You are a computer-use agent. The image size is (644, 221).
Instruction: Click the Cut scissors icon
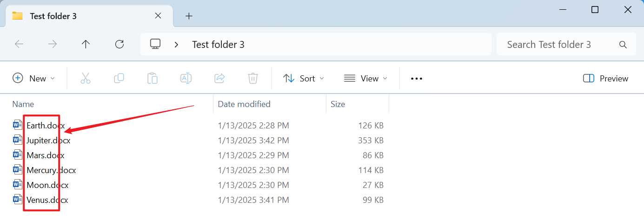tap(86, 78)
